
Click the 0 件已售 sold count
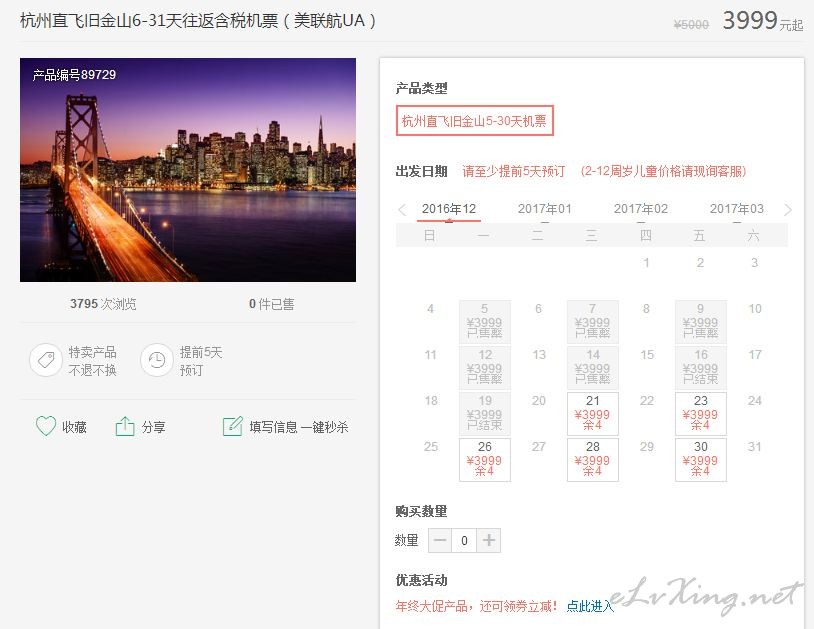pyautogui.click(x=272, y=304)
